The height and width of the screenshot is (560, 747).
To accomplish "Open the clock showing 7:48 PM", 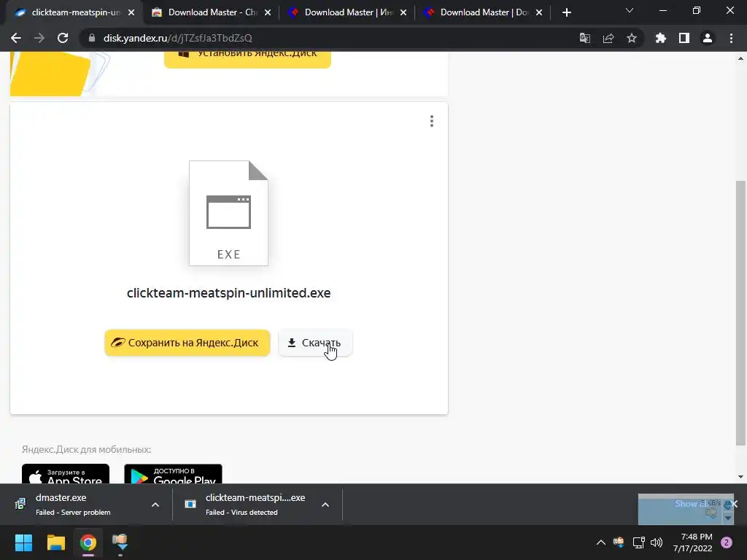I will tap(693, 542).
